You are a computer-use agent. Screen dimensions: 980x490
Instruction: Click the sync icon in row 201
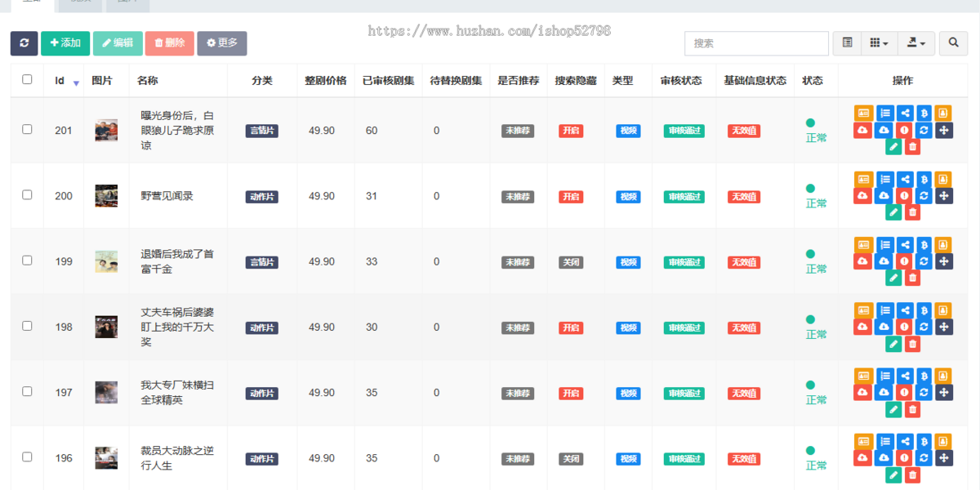(x=924, y=130)
